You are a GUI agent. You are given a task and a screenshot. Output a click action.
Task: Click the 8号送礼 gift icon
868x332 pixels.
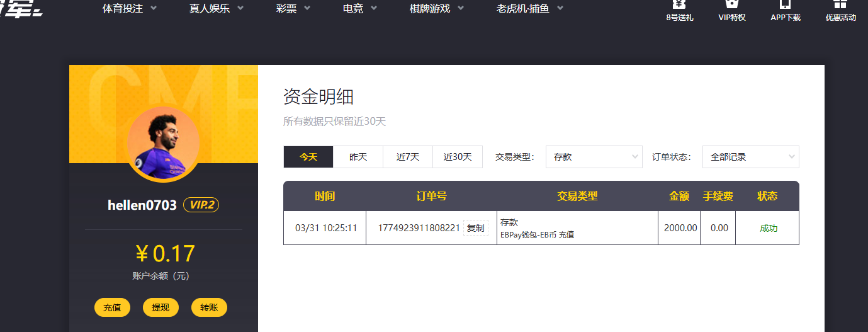[679, 4]
